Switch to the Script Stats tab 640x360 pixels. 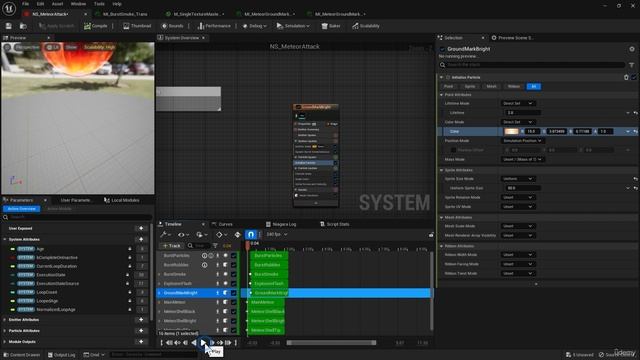click(x=335, y=224)
